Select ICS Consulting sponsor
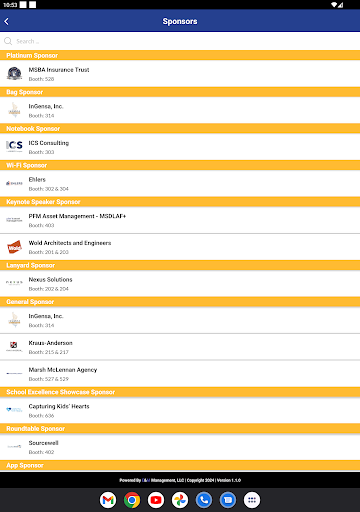The height and width of the screenshot is (512, 360). [x=180, y=147]
